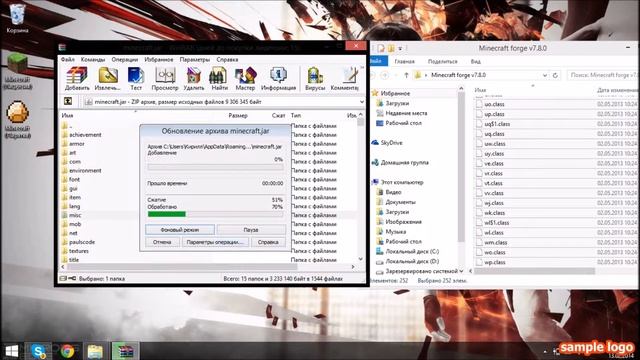Click the Найти (Find) binoculars icon
This screenshot has width=640, height=360.
pyautogui.click(x=219, y=79)
